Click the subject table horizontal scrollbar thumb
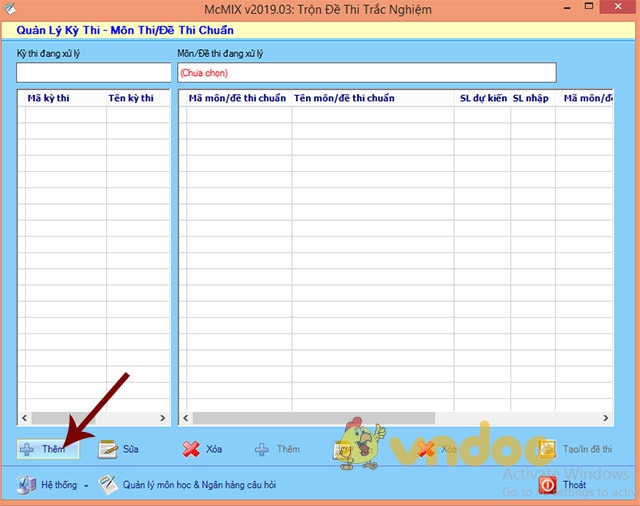The width and height of the screenshot is (640, 506). pyautogui.click(x=312, y=418)
